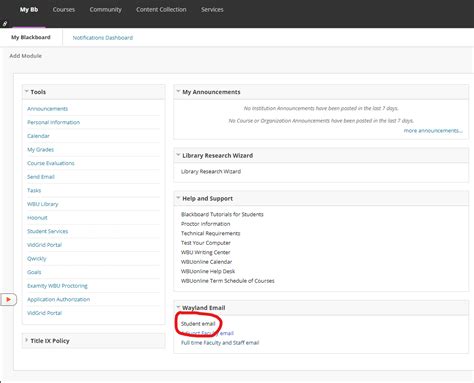Viewport: 474px width, 383px height.
Task: Click more announcements link
Action: tap(433, 131)
